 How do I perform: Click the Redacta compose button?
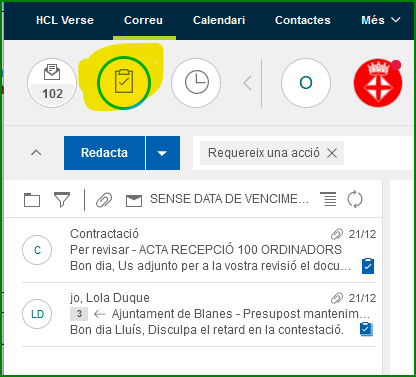tap(104, 153)
